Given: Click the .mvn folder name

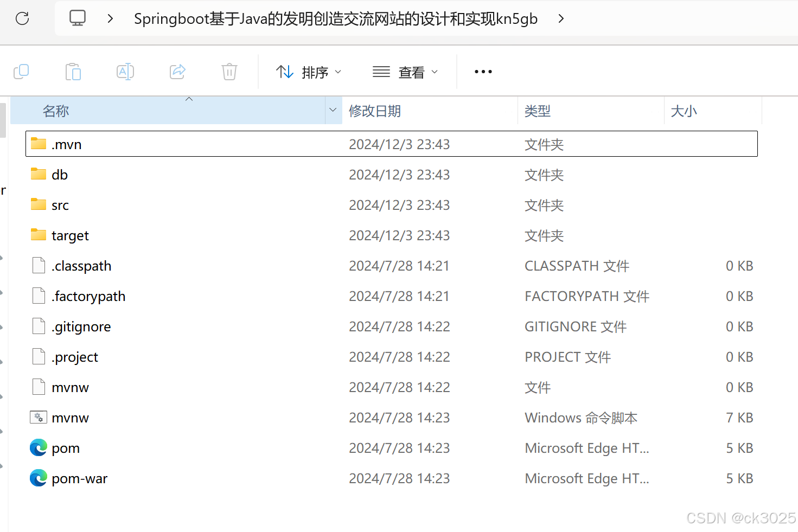Looking at the screenshot, I should [x=67, y=145].
